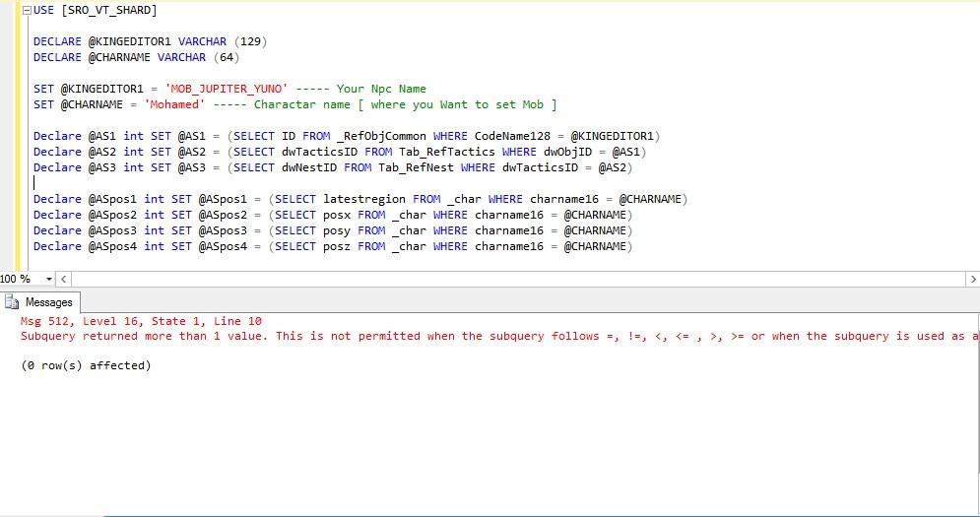
Task: Open the 100 % zoom dropdown
Action: tap(48, 279)
